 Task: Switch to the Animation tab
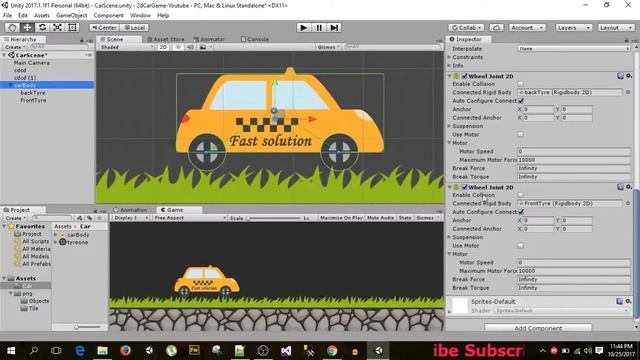[x=130, y=210]
